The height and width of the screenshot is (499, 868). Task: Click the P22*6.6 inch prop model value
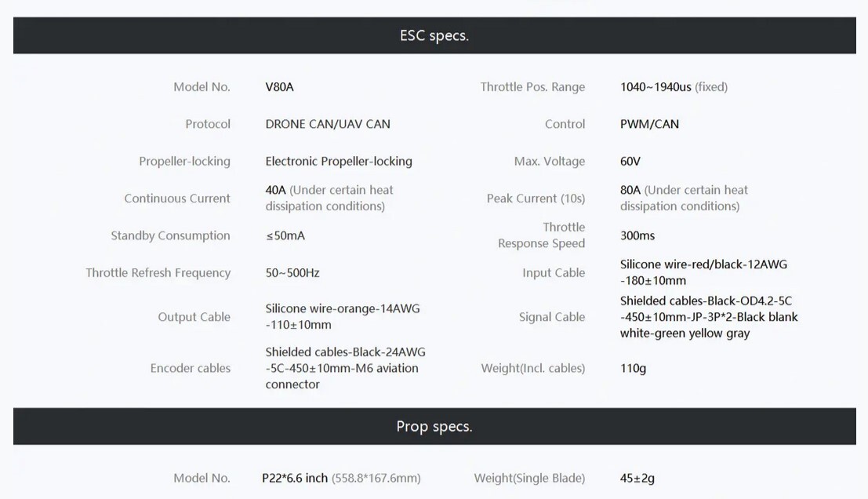(295, 478)
